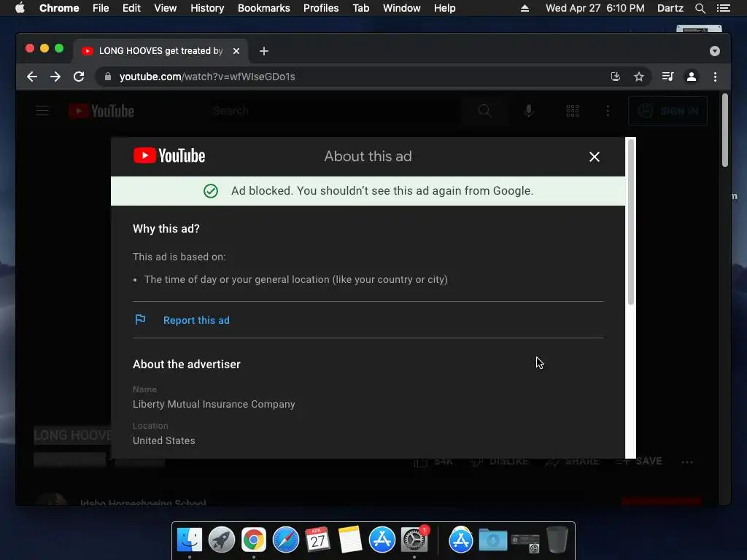Click the youtube.com URL in the address bar
The width and height of the screenshot is (747, 560).
pyautogui.click(x=207, y=77)
